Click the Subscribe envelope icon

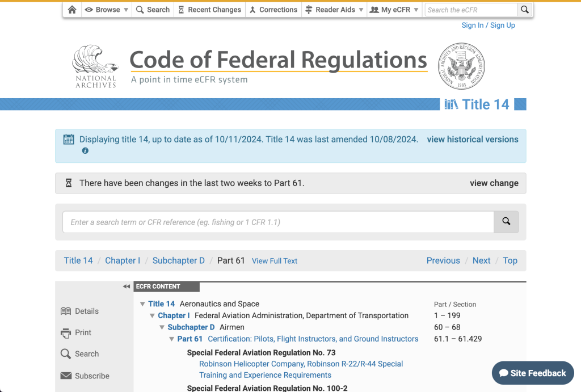point(66,376)
